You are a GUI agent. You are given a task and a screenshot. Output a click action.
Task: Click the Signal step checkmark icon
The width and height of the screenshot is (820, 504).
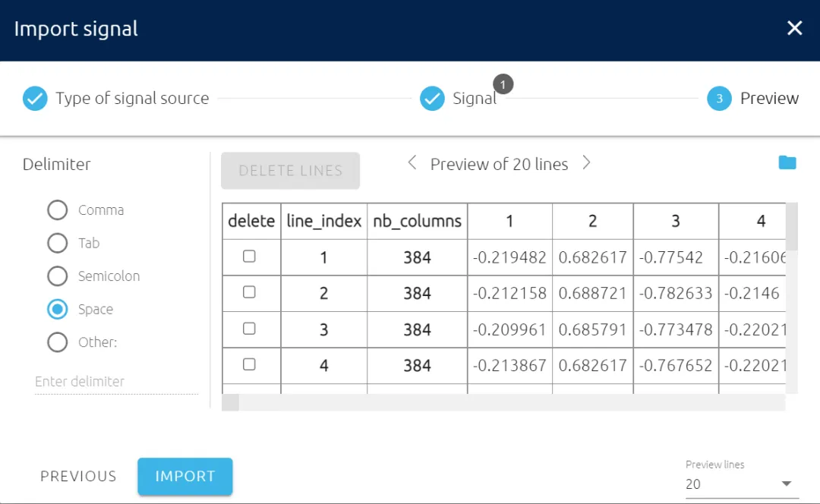[432, 99]
